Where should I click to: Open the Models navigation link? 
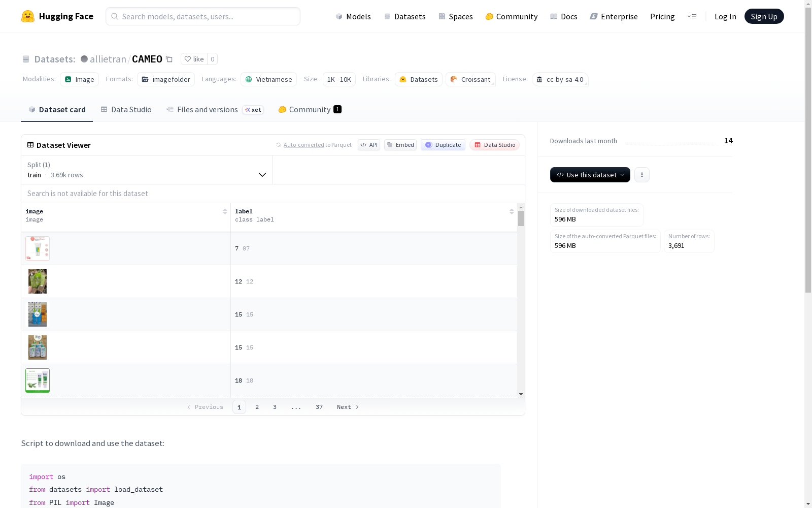point(353,16)
